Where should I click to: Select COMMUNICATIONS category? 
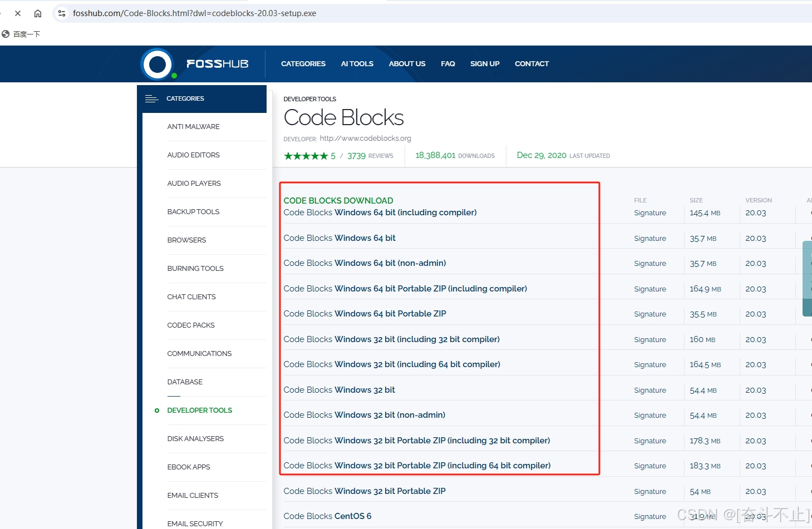point(199,354)
